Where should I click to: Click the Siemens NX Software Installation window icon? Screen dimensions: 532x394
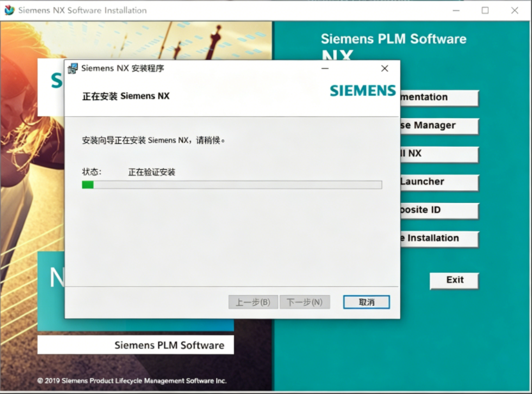coord(9,10)
